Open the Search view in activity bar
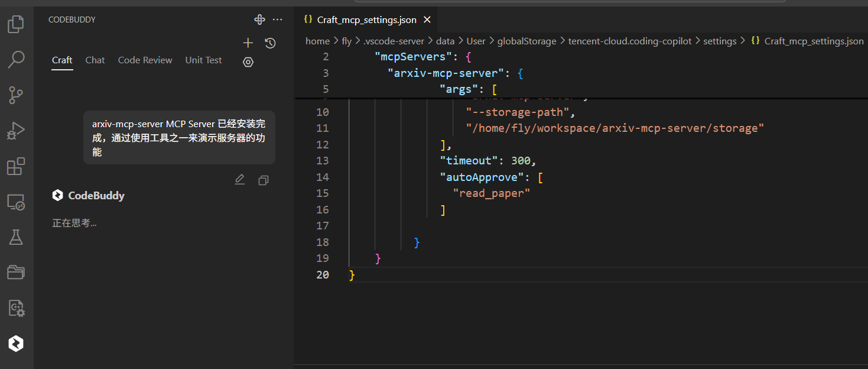 (16, 59)
